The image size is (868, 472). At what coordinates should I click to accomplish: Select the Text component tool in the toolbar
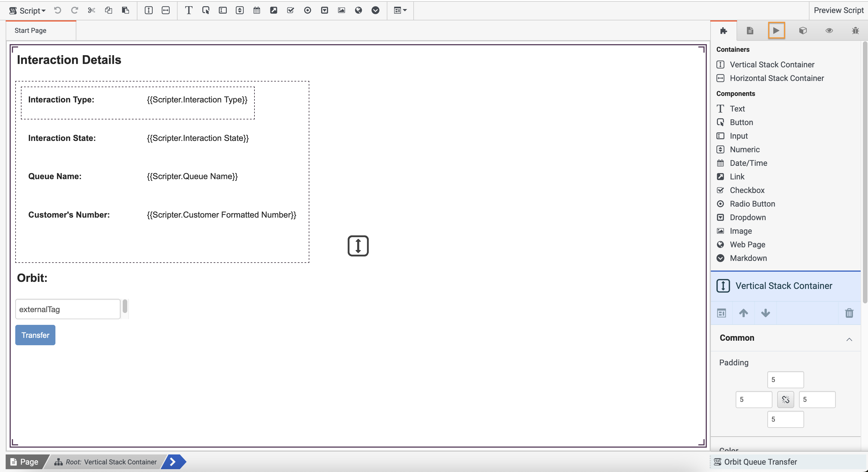click(x=188, y=10)
